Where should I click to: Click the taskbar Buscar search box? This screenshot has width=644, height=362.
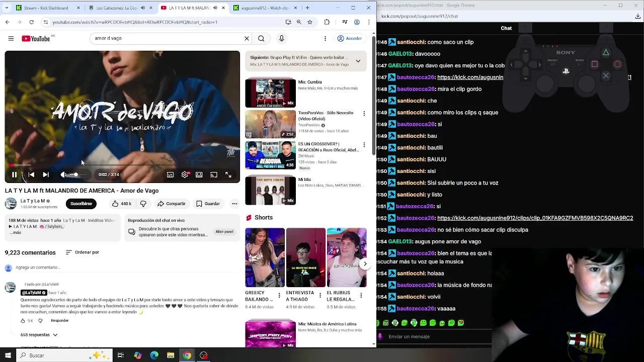coord(64,355)
